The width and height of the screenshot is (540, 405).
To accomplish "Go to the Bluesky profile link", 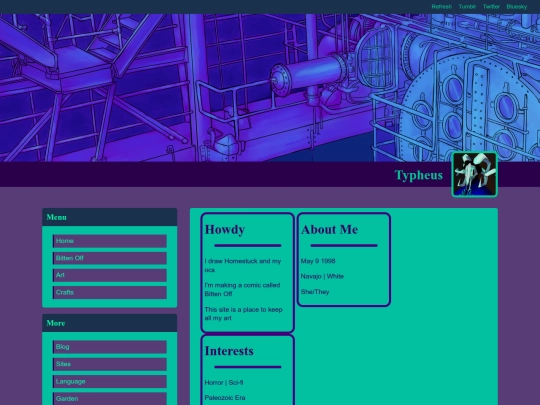I will [517, 7].
